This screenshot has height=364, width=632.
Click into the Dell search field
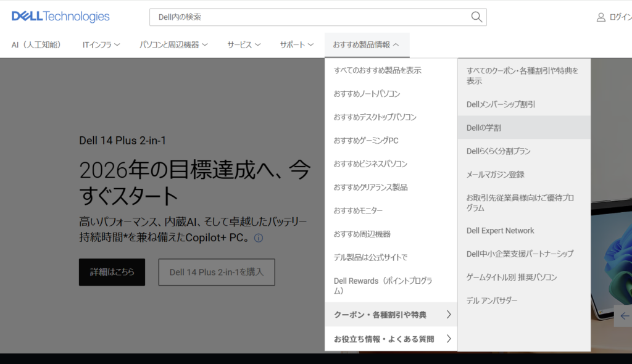309,17
